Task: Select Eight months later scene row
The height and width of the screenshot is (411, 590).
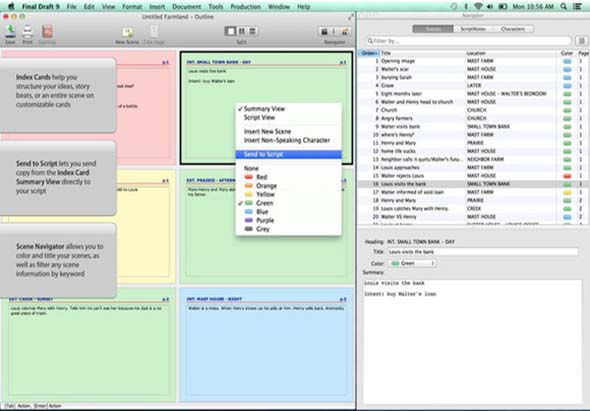Action: pos(474,94)
